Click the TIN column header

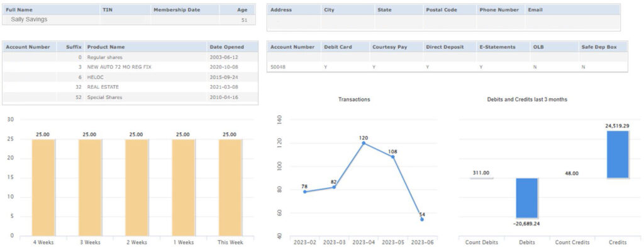coord(125,10)
